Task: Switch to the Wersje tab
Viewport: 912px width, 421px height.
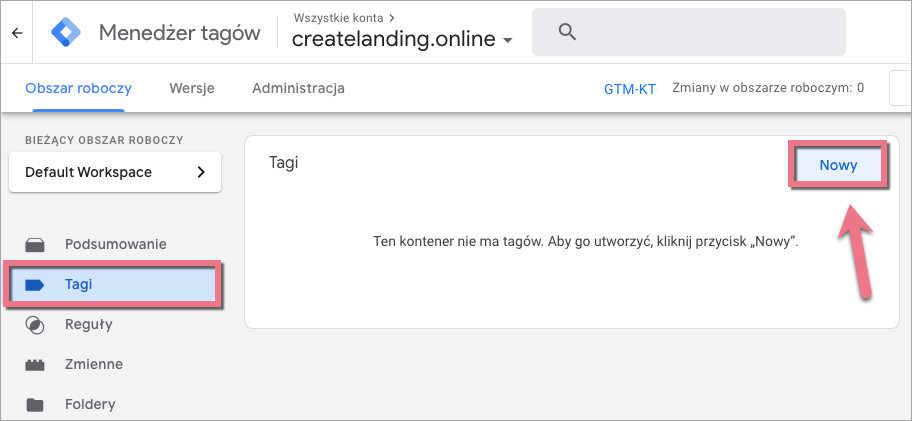Action: (x=191, y=88)
